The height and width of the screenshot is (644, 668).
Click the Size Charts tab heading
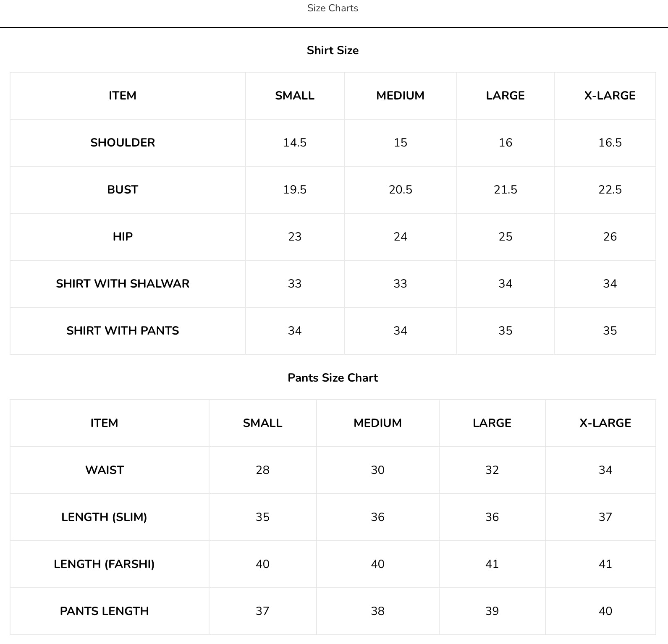[333, 8]
